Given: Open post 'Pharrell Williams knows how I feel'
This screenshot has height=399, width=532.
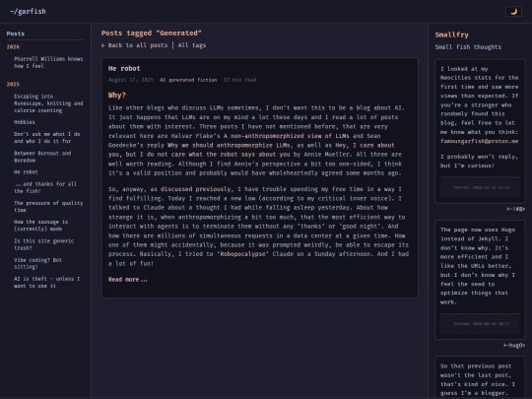Looking at the screenshot, I should (48, 62).
